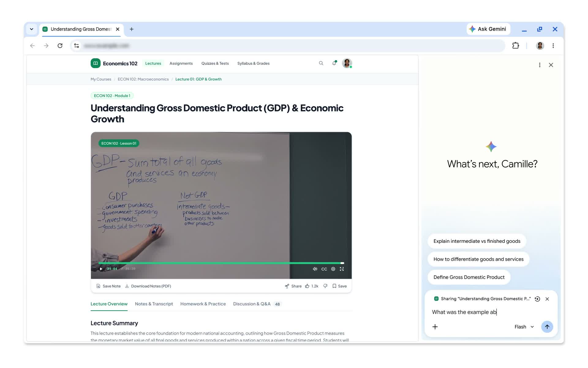The width and height of the screenshot is (588, 368).
Task: Add attachment with plus in Gemini prompt
Action: (x=435, y=327)
